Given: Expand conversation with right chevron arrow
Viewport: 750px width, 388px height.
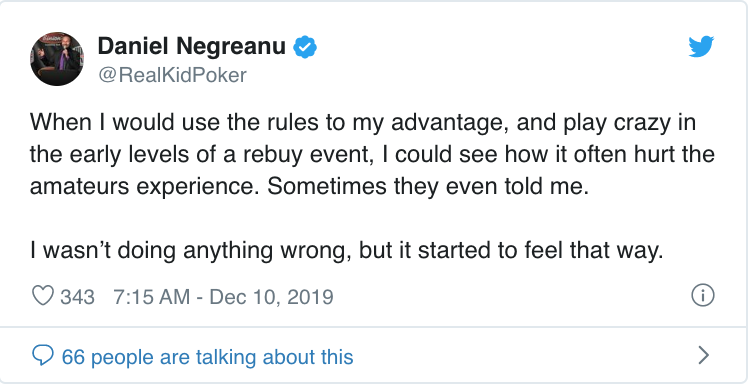Looking at the screenshot, I should 704,355.
